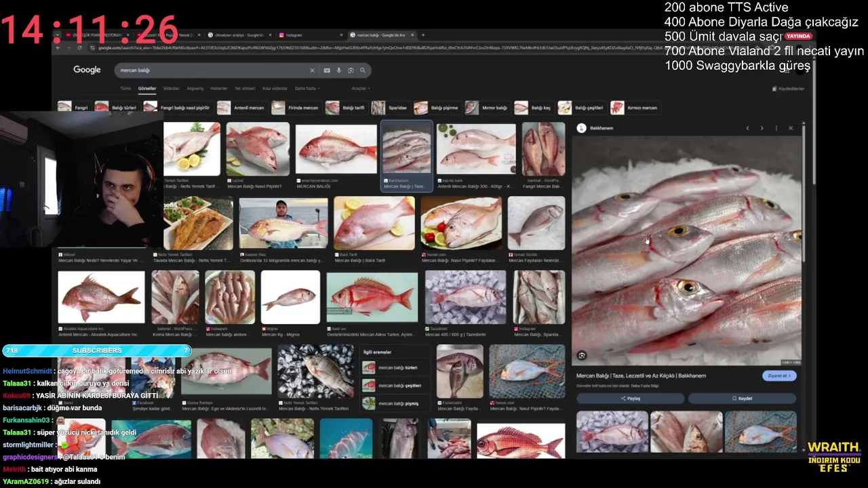Open a new browser tab with plus icon

click(423, 35)
